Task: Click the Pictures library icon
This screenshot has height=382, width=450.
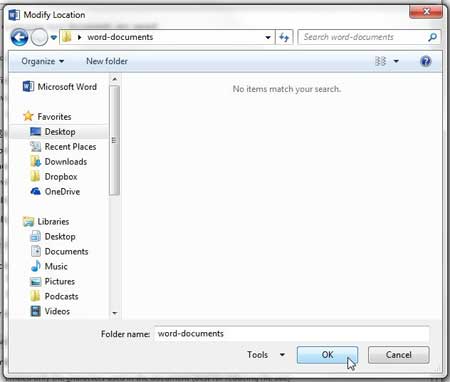Action: 36,282
